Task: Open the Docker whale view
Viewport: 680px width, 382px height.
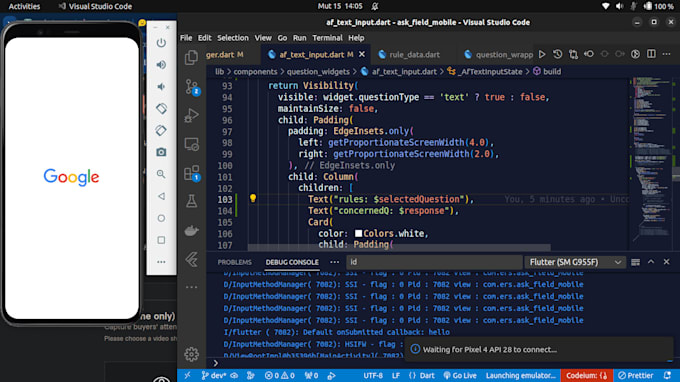Action: [x=191, y=231]
